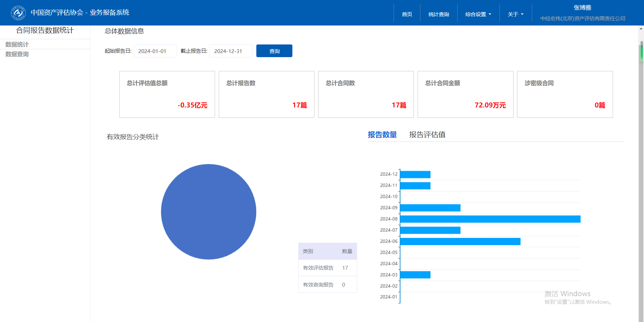Click the 2024-06 bar in chart
The height and width of the screenshot is (322, 644).
tap(460, 241)
